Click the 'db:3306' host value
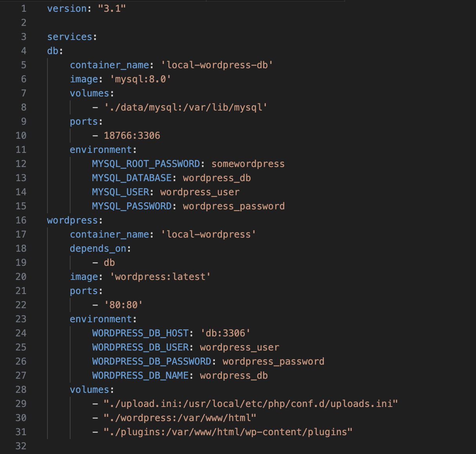This screenshot has height=454, width=476. point(225,333)
